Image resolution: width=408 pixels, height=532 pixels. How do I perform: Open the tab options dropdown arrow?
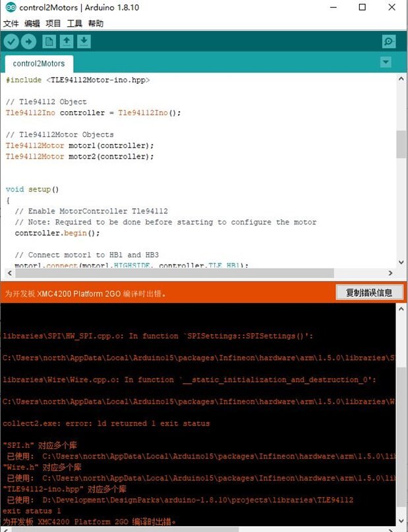(386, 62)
